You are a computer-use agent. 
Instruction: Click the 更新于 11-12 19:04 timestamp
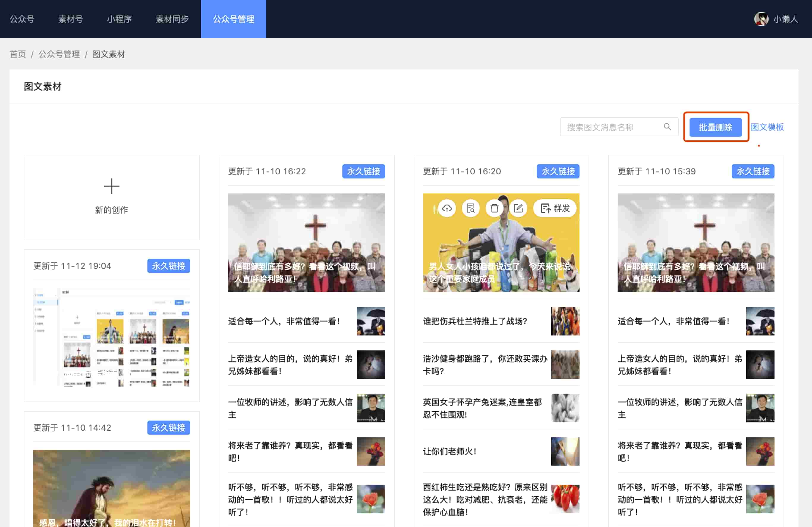[x=72, y=266]
